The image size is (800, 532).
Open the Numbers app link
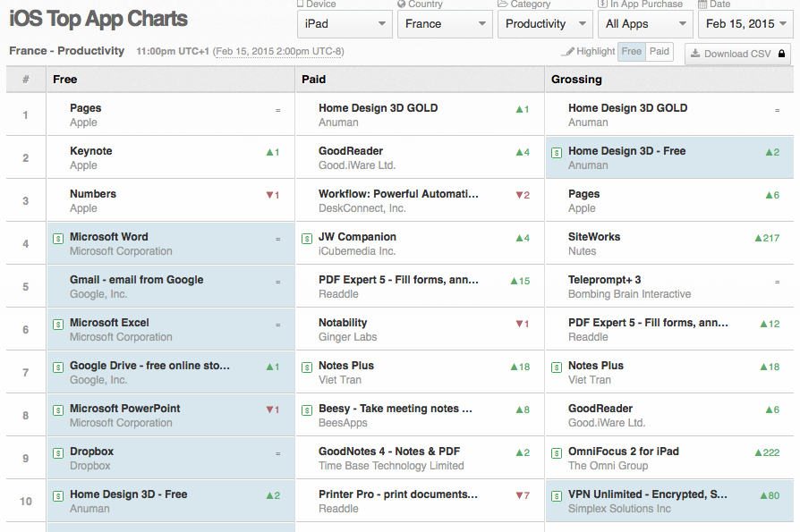pos(93,194)
